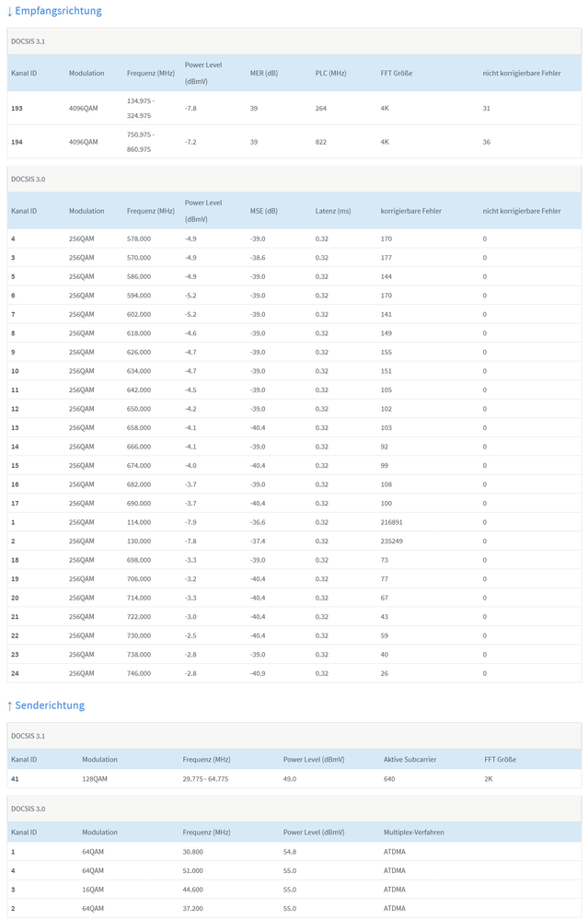Click upstream power level 54.8
This screenshot has height=920, width=588.
pos(290,852)
